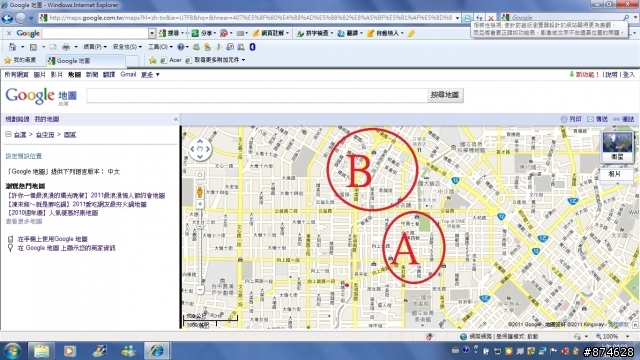
Task: Close the Google Toolbar with its X
Action: pyautogui.click(x=9, y=33)
